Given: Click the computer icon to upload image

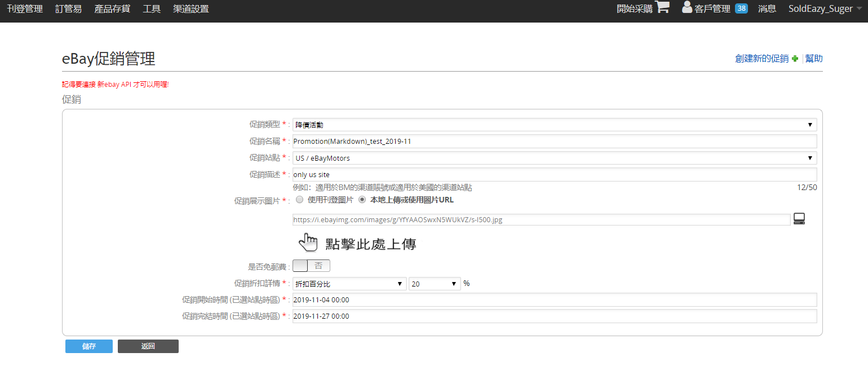Looking at the screenshot, I should pos(799,219).
